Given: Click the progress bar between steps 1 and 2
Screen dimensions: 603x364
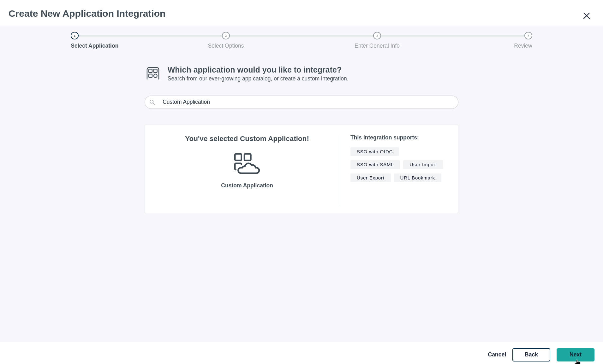Looking at the screenshot, I should (x=150, y=36).
